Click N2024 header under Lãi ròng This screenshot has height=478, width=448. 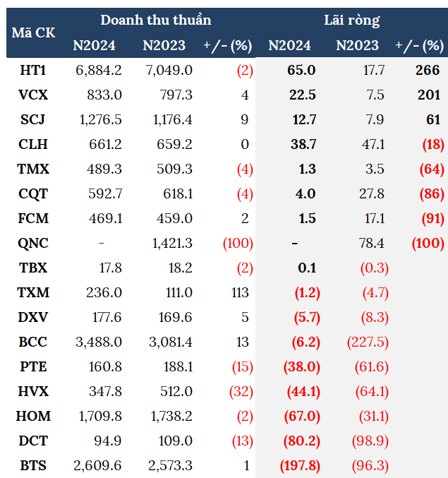pos(289,46)
